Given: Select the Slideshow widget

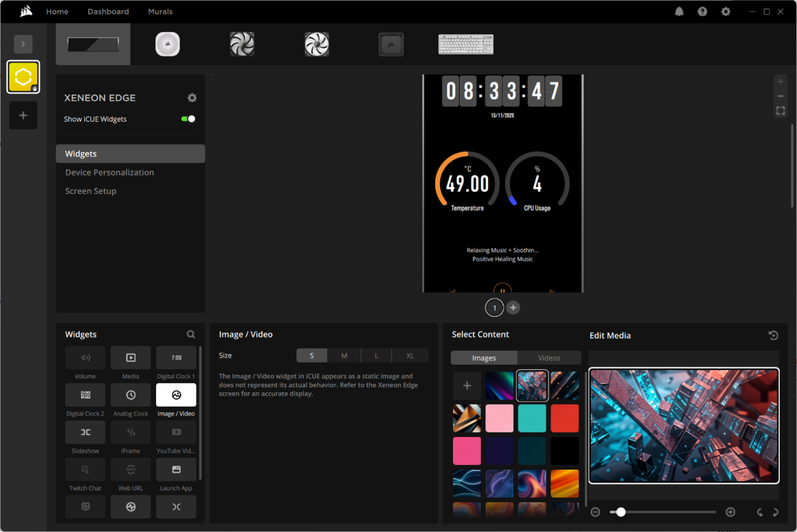Looking at the screenshot, I should (85, 432).
